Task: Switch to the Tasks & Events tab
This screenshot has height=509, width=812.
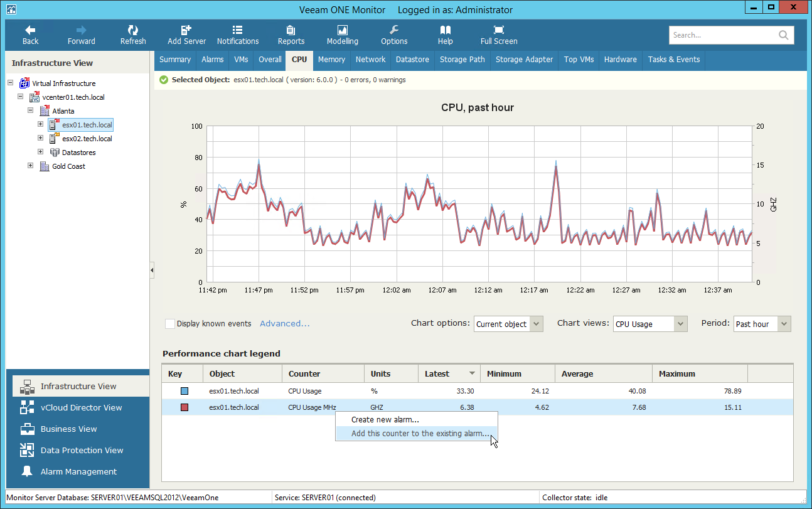Action: pyautogui.click(x=674, y=60)
